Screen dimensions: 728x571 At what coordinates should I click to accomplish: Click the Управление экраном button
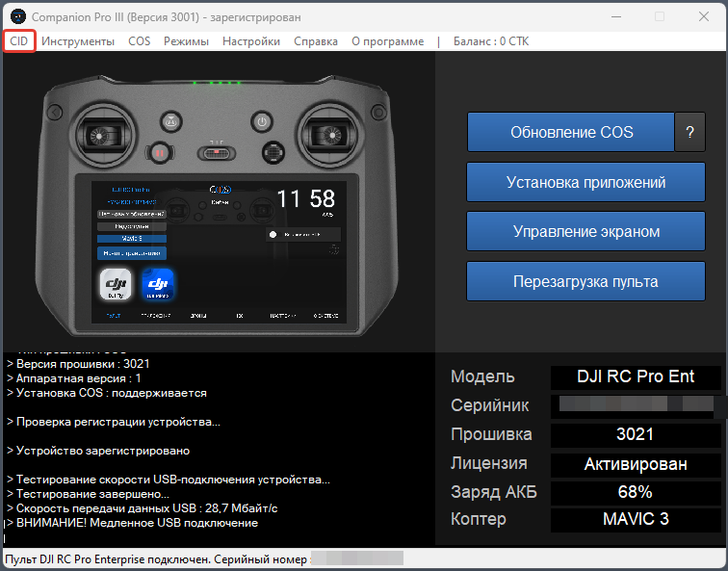point(585,232)
